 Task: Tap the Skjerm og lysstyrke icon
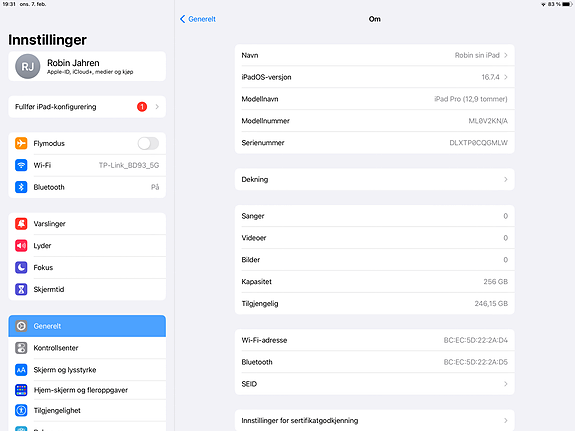point(21,370)
